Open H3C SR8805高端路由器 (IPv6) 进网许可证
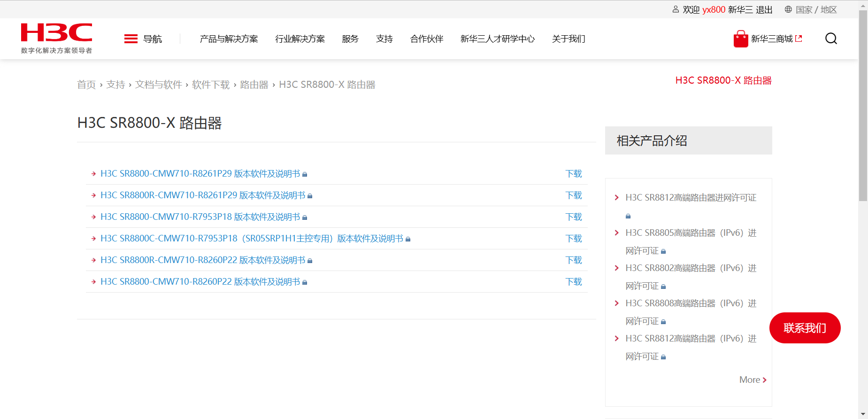The image size is (868, 419). coord(691,242)
